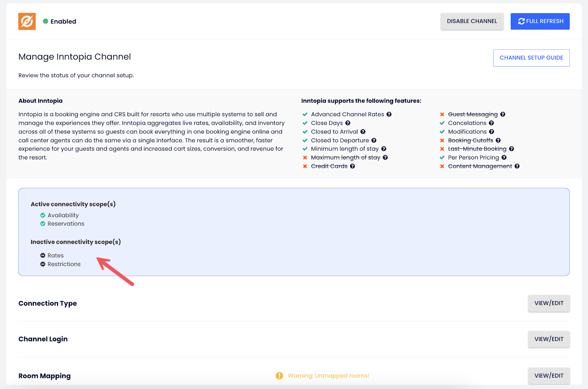
Task: Open help icon for Closed to Arrival
Action: 363,132
